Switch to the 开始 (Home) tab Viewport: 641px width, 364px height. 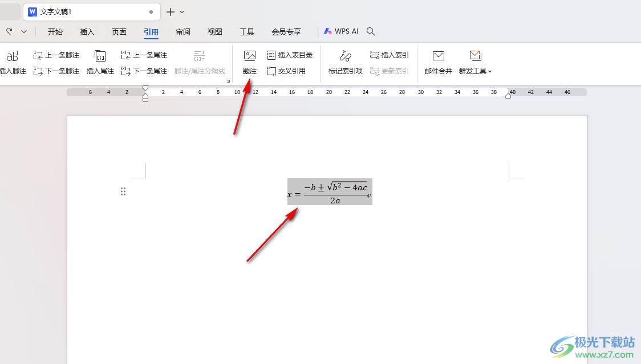click(x=55, y=32)
